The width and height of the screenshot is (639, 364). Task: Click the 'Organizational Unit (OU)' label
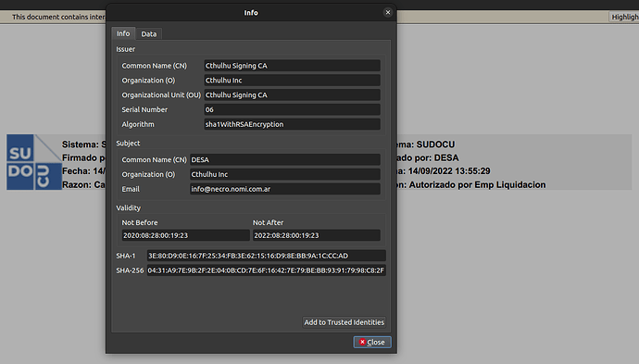click(161, 95)
